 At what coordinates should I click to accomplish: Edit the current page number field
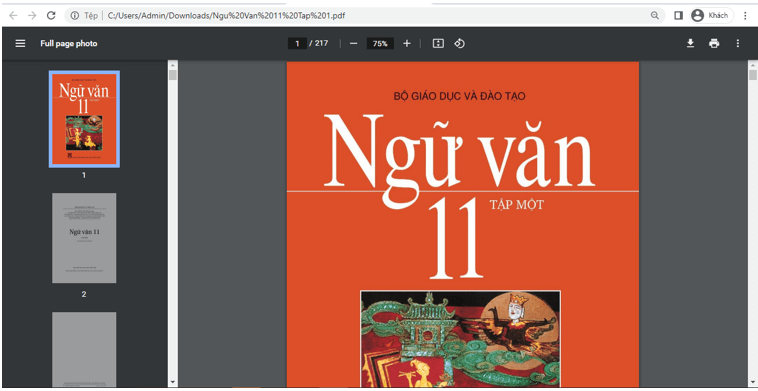pos(297,43)
